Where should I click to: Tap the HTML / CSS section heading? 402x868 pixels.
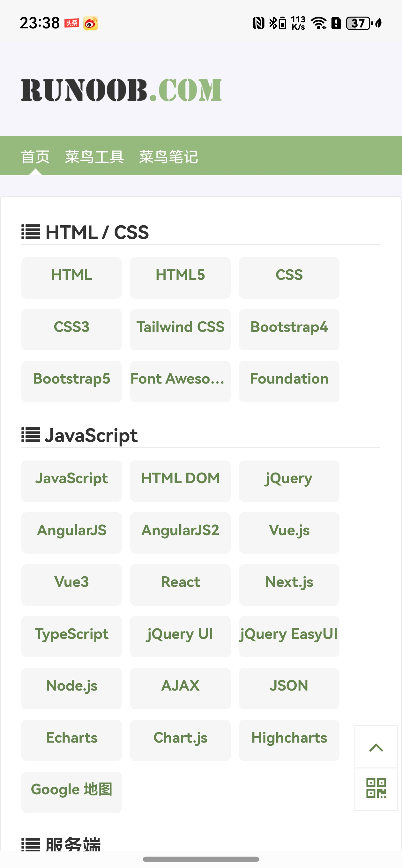coord(97,232)
